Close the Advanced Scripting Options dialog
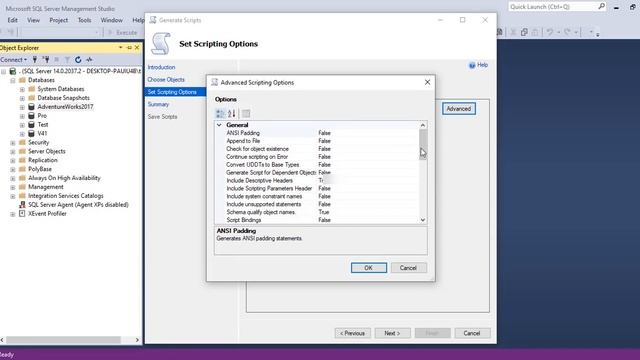 pyautogui.click(x=427, y=82)
